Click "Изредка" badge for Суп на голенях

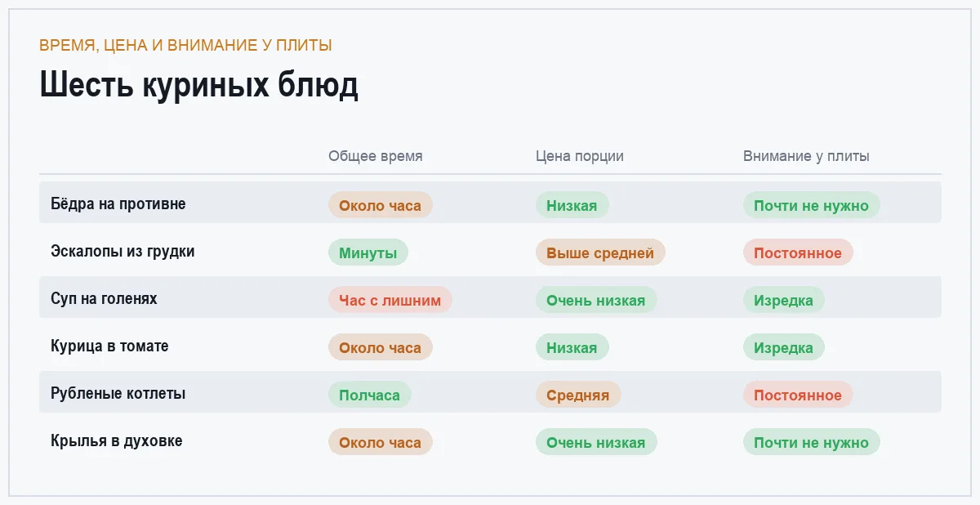pos(784,300)
